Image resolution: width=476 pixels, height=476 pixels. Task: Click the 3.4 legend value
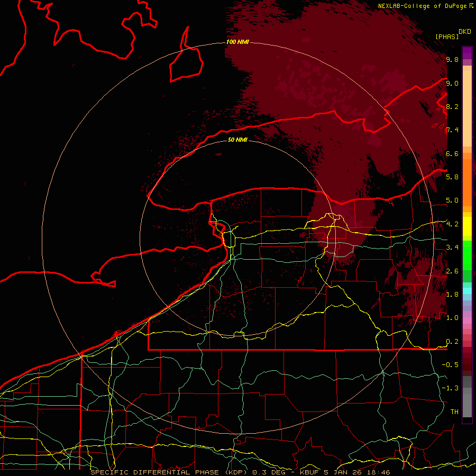452,247
